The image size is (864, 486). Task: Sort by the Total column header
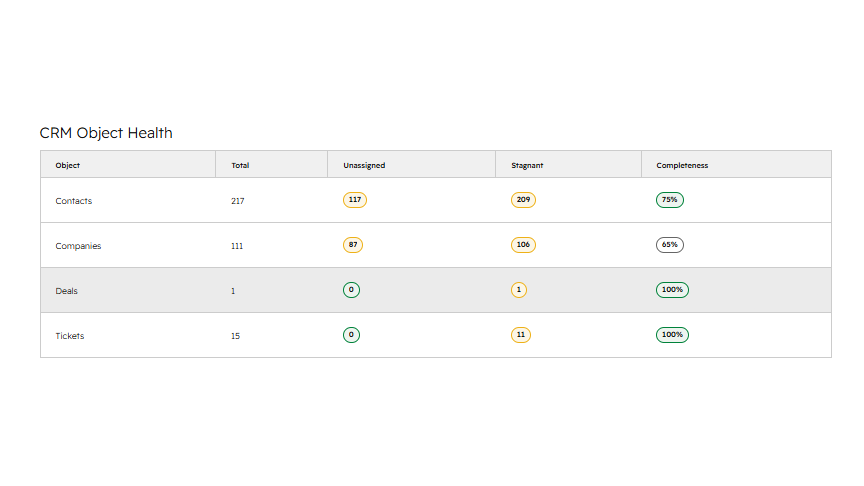click(240, 165)
